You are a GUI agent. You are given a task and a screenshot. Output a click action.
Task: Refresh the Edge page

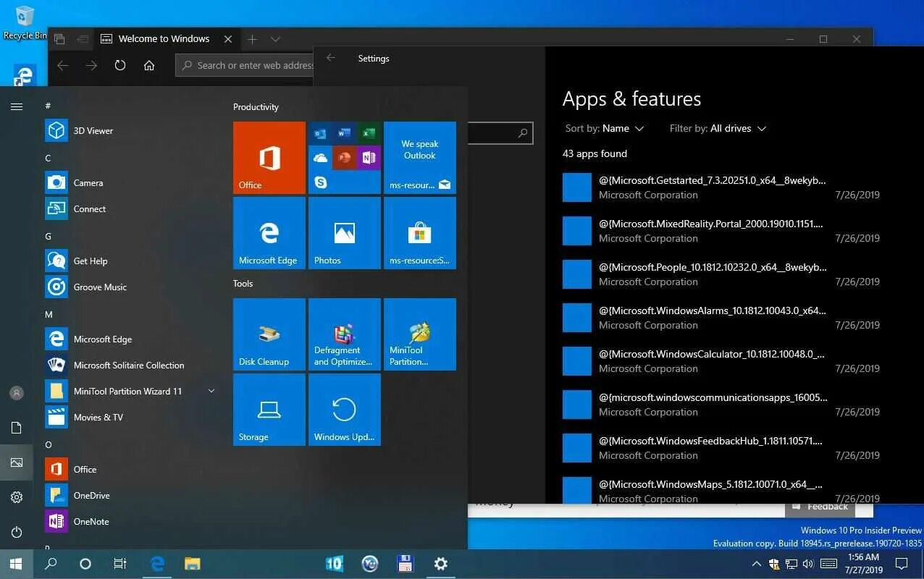(120, 65)
